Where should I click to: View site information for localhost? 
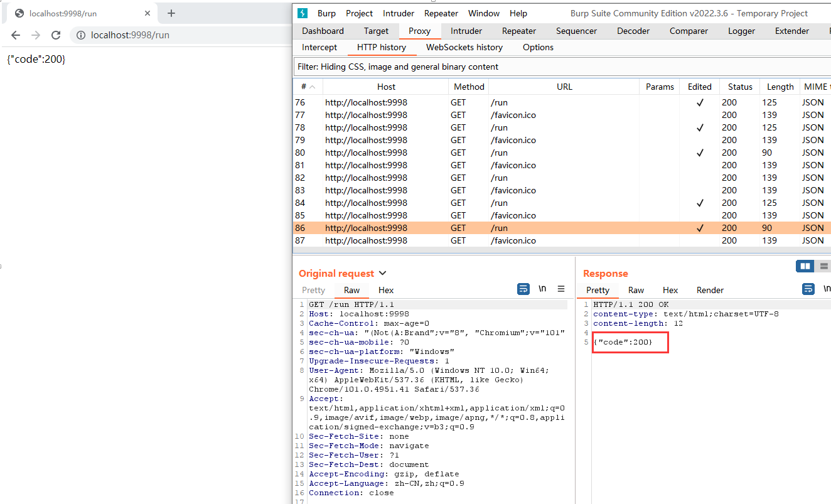(81, 35)
